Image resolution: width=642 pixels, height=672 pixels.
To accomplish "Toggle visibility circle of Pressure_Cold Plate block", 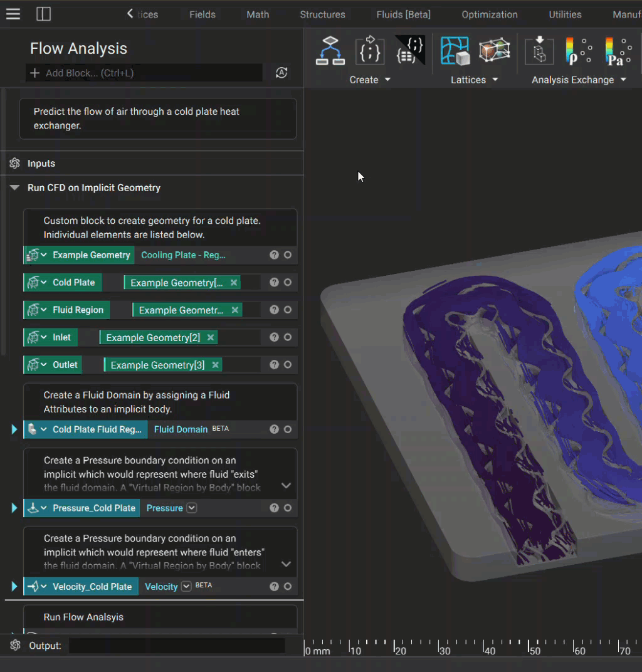I will coord(288,508).
